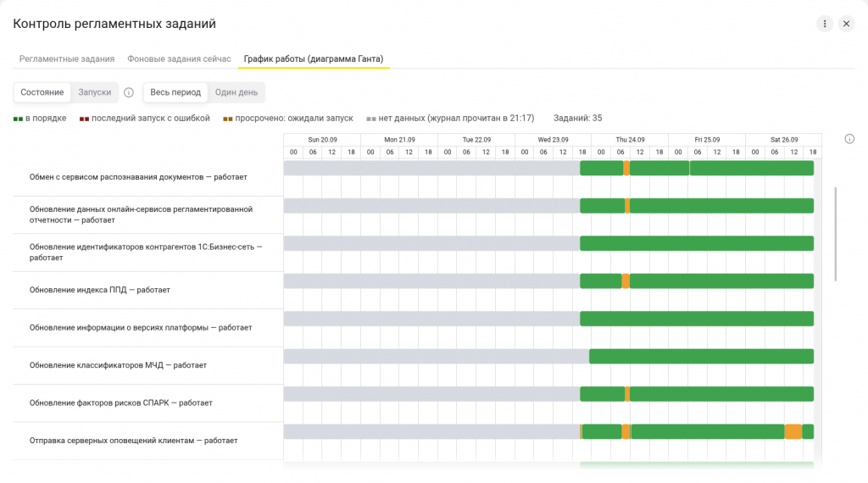Click orange 'просрочено' legend marker
Viewport: 868px width, 483px height.
[227, 119]
